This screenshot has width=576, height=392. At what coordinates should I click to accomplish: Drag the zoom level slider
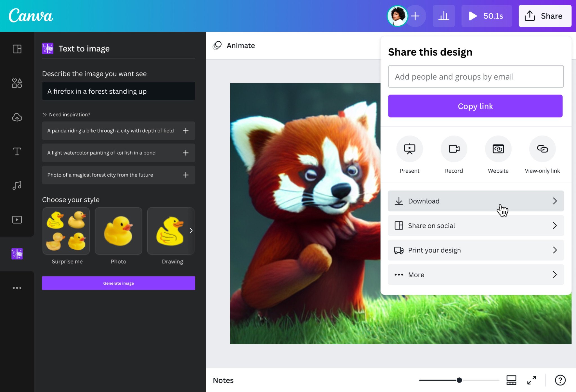[459, 380]
